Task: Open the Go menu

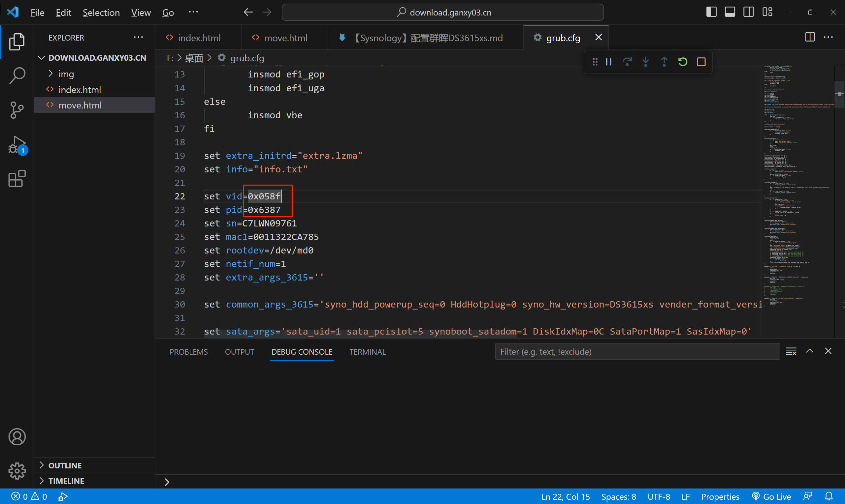Action: click(168, 13)
